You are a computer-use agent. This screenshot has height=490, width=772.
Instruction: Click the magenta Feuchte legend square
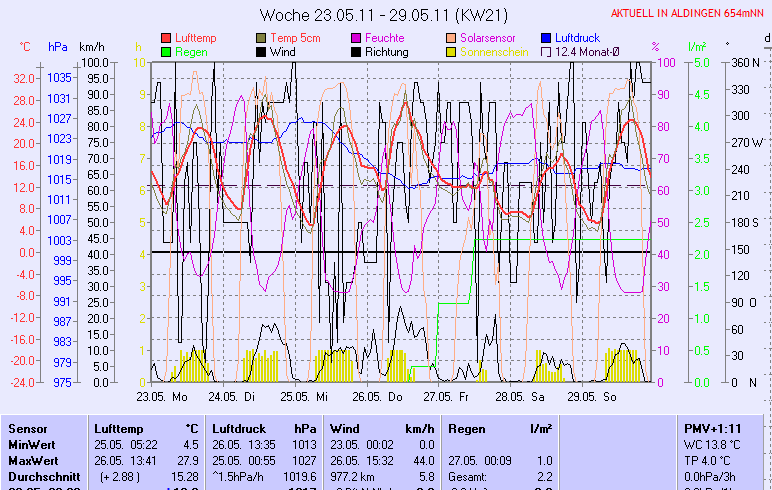(357, 38)
